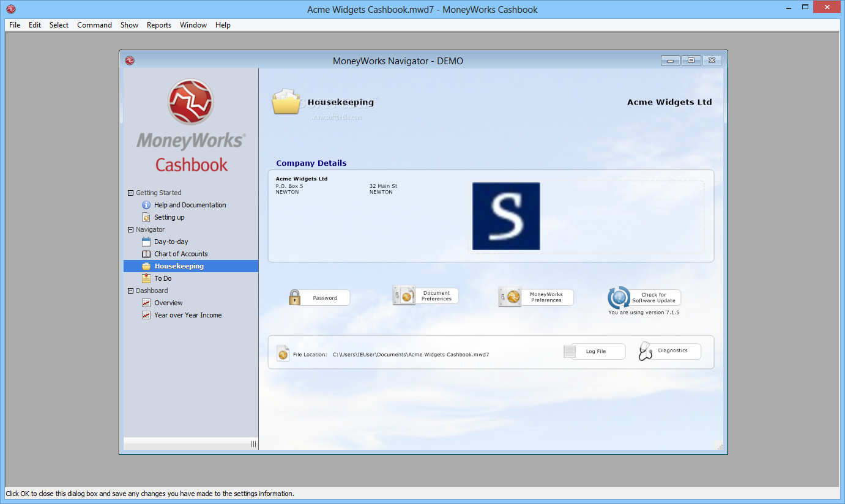This screenshot has height=504, width=845.
Task: Open the Edit menu
Action: 35,25
